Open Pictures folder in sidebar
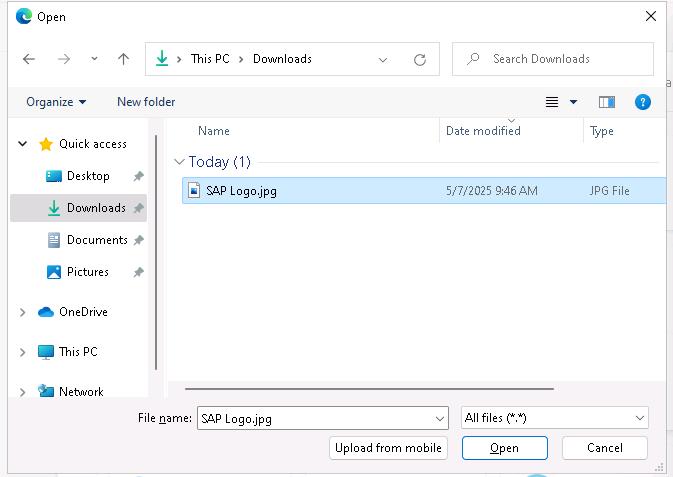 pos(88,272)
